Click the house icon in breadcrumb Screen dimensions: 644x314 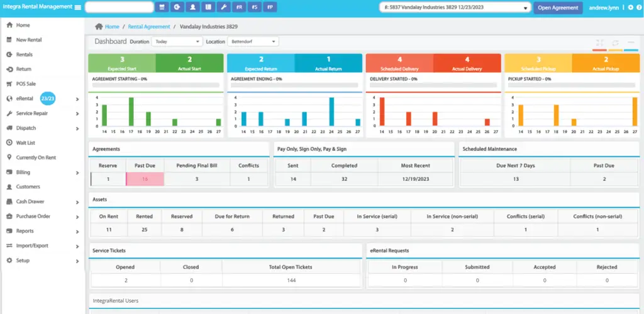pyautogui.click(x=99, y=26)
